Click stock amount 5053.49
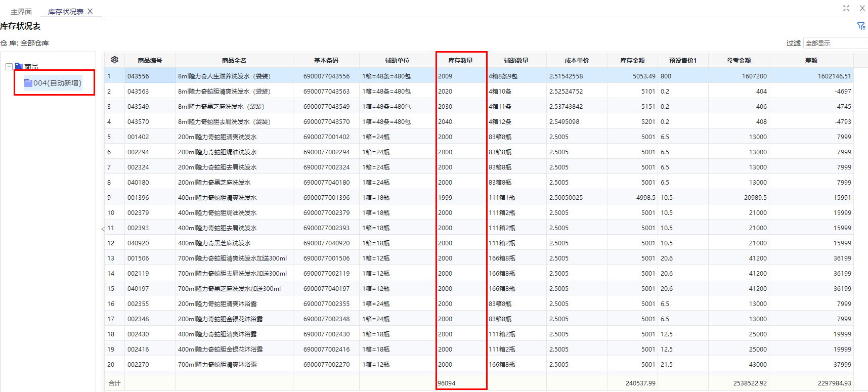The height and width of the screenshot is (392, 868). pyautogui.click(x=644, y=76)
